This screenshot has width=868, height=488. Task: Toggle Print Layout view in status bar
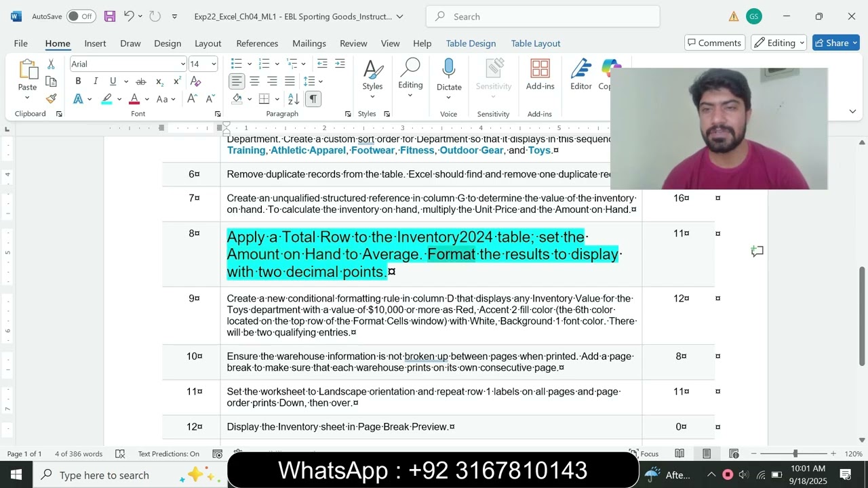[707, 453]
